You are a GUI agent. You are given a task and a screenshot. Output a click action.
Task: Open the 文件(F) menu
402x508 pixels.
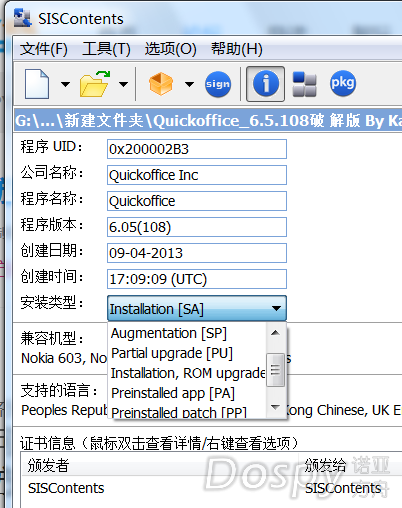coord(44,49)
